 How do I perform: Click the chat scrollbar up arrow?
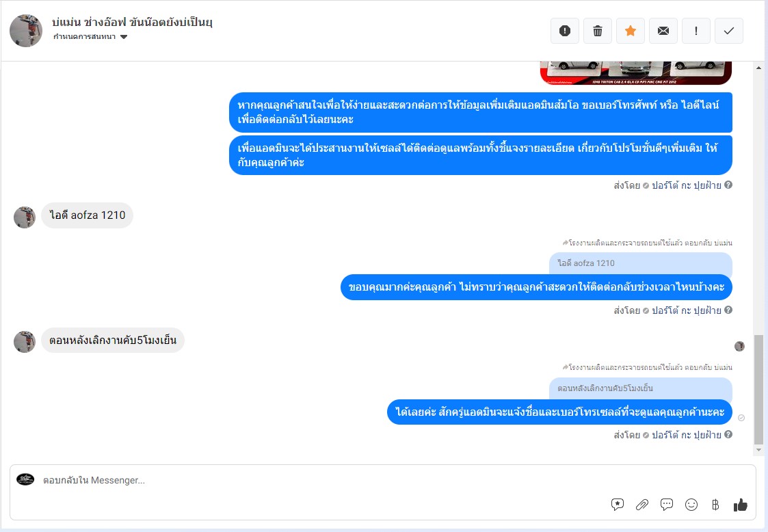pyautogui.click(x=758, y=68)
